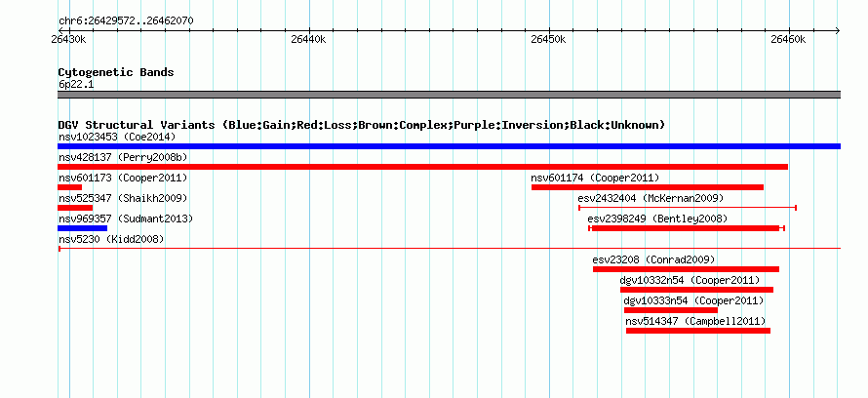Click the 26440k ruler tick label
This screenshot has height=398, width=868.
tap(308, 39)
